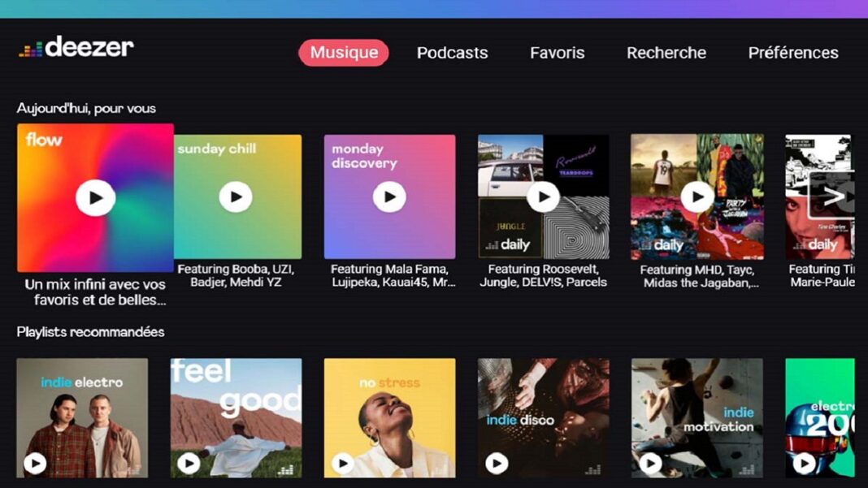Open the Roosevelt album art tile
Image resolution: width=868 pixels, height=488 pixels.
coord(576,165)
